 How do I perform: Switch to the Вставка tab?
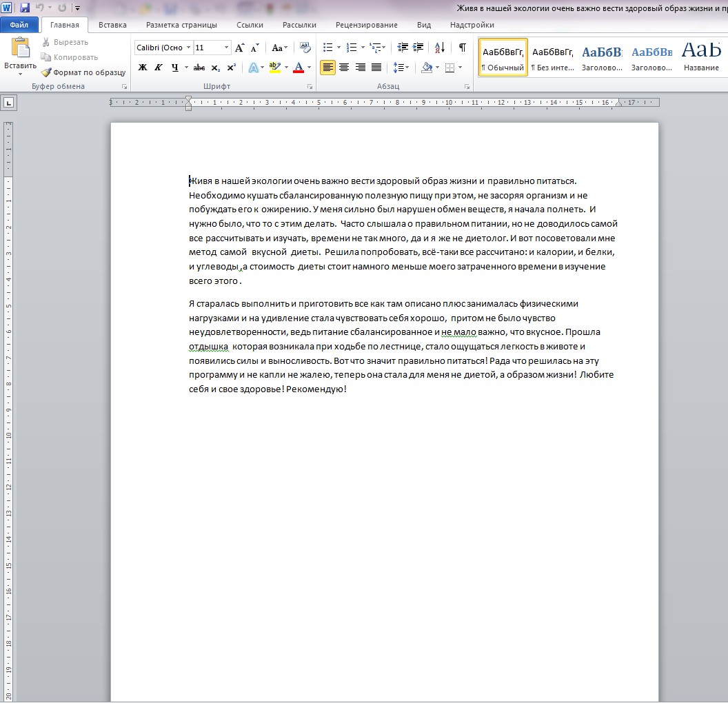pyautogui.click(x=112, y=25)
